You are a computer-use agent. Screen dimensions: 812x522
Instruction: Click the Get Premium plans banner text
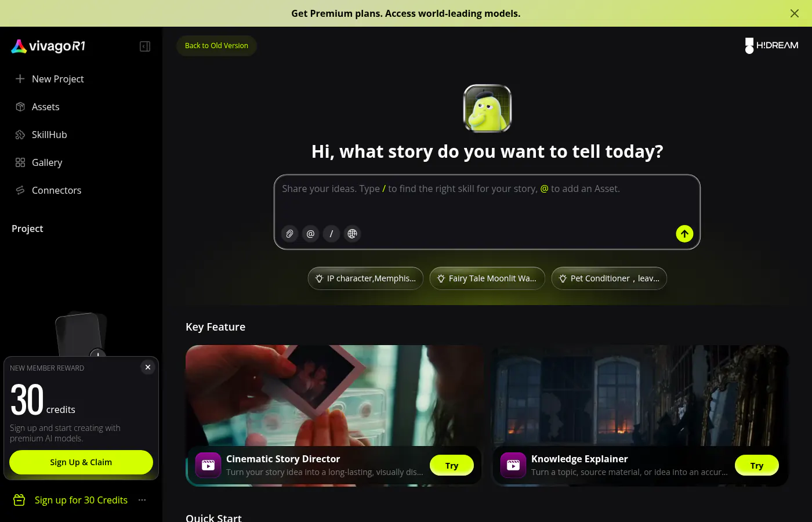point(406,13)
